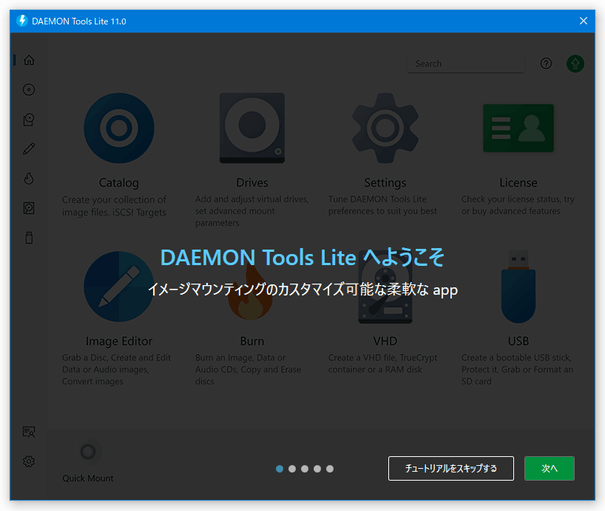
Task: Select the third tutorial page dot
Action: click(305, 469)
